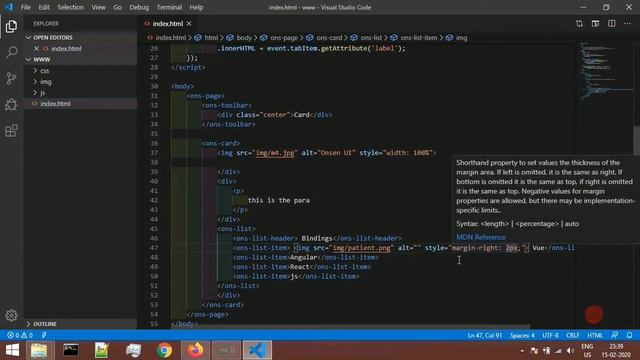Open the Edit menu
Viewport: 640px width, 360px height.
(x=44, y=7)
